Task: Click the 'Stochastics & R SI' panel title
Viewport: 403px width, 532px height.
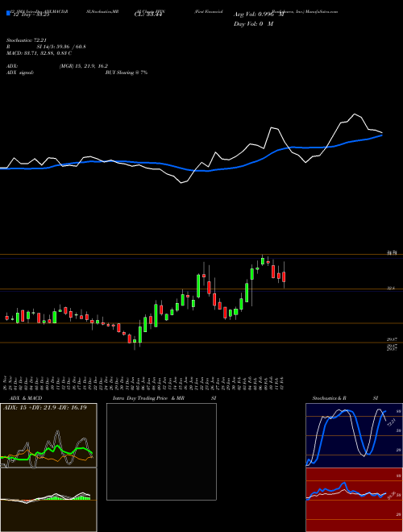Action: 345,398
